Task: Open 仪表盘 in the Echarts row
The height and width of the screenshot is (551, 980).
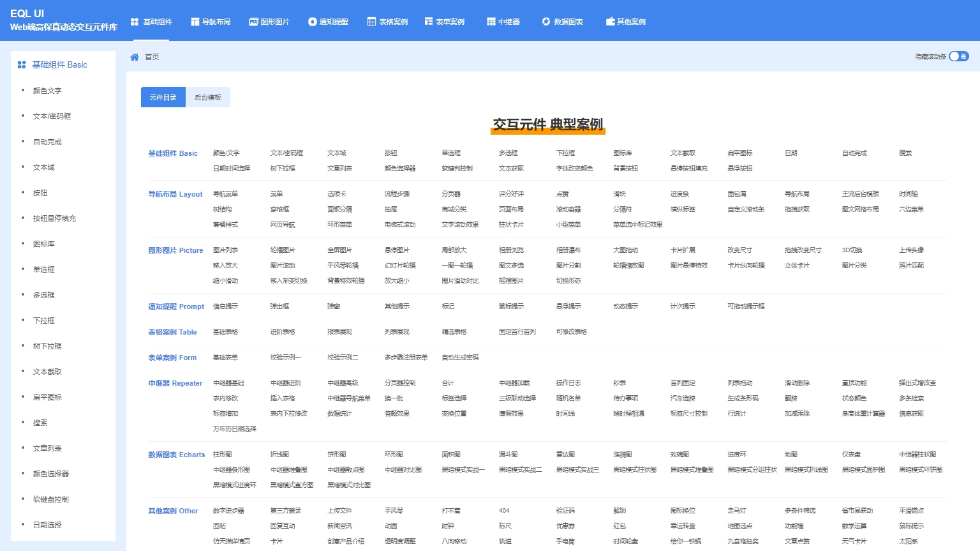Action: coord(851,455)
